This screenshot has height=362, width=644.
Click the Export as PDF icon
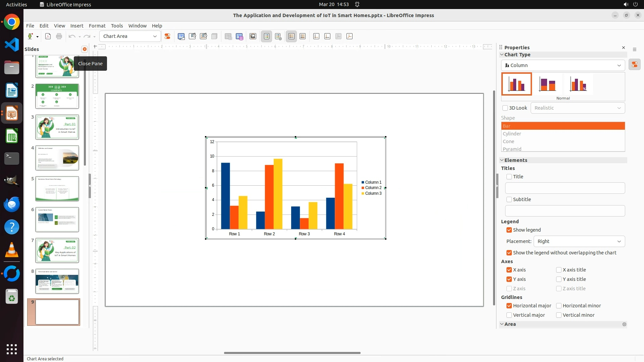(48, 36)
